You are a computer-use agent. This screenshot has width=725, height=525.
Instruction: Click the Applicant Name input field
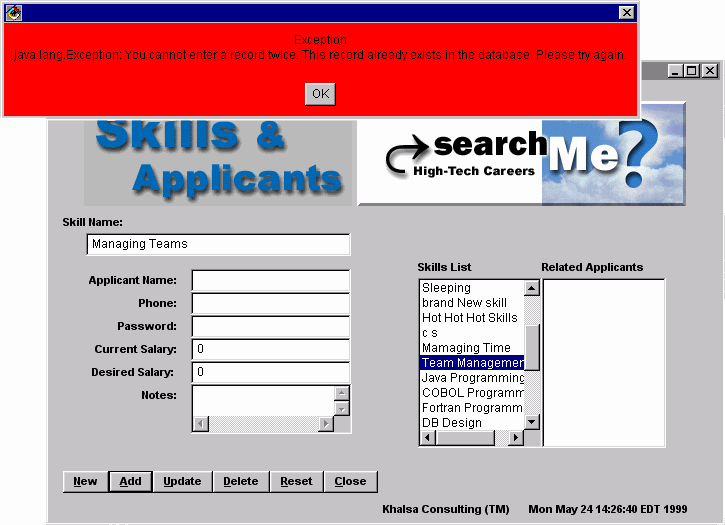click(x=270, y=281)
